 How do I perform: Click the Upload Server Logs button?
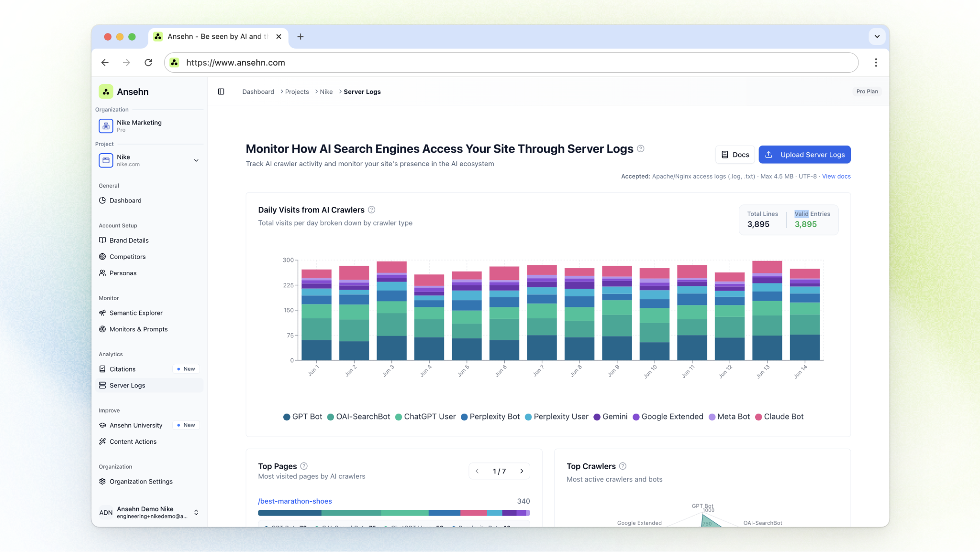pos(804,155)
